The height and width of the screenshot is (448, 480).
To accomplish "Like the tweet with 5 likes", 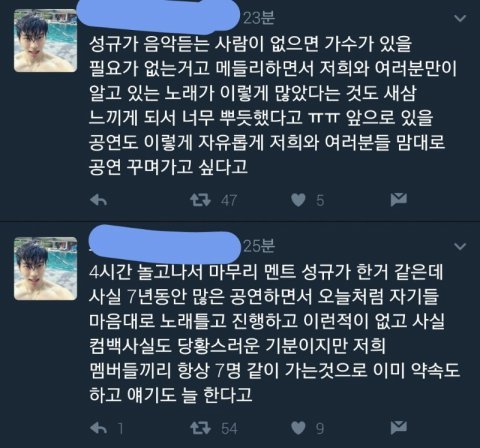I will (x=298, y=200).
